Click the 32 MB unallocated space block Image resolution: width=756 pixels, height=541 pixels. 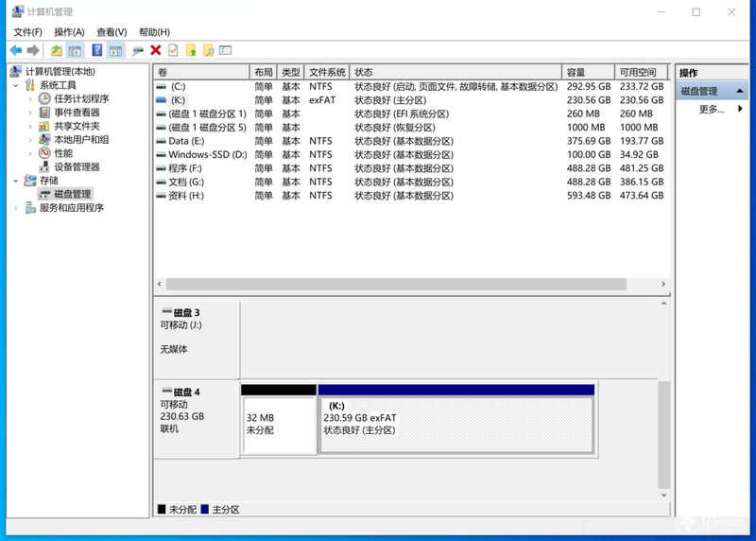tap(279, 418)
